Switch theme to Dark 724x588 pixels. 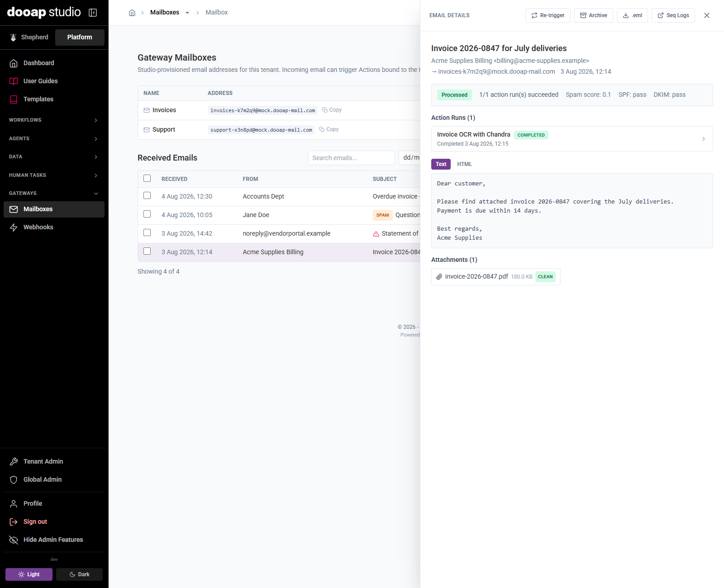(79, 574)
